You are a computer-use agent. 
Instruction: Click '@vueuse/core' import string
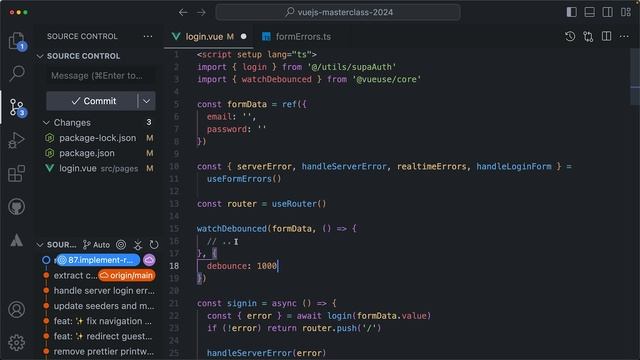click(x=387, y=79)
